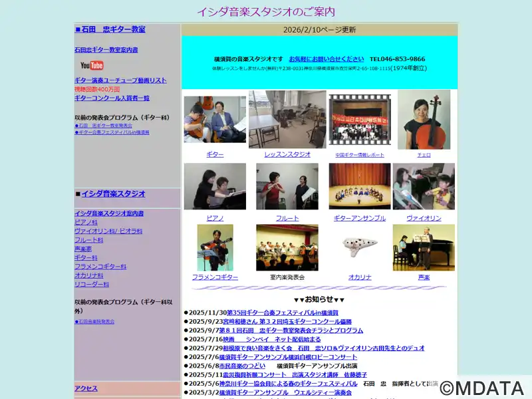
Task: Click フルート caption link
Action: 287,218
